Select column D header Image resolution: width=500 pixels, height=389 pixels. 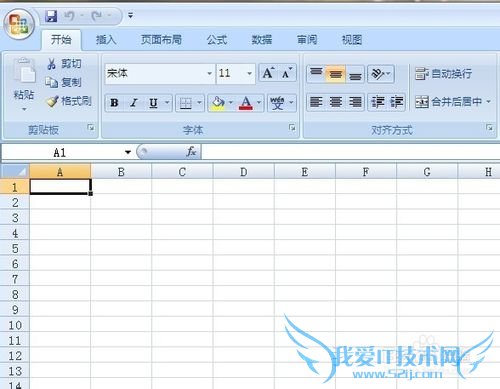244,172
